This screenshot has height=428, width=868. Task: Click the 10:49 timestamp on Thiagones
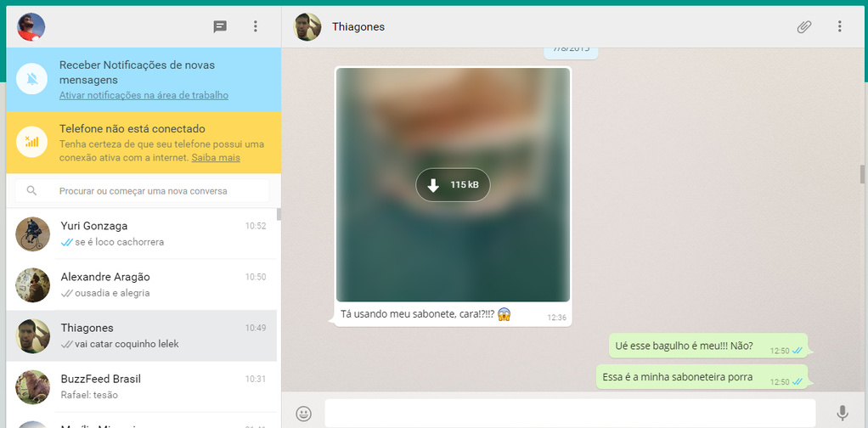(256, 328)
